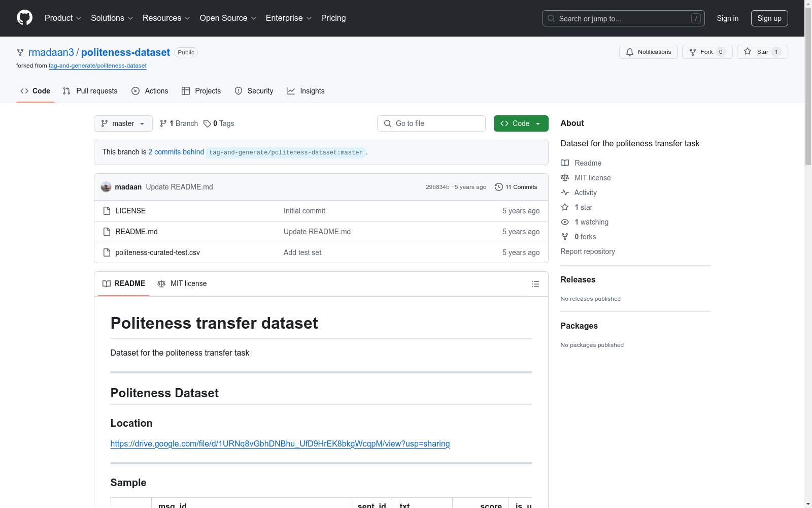Viewport: 812px width, 508px height.
Task: Open the forked-from tag-and-generate/politeness-dataset link
Action: [x=97, y=66]
